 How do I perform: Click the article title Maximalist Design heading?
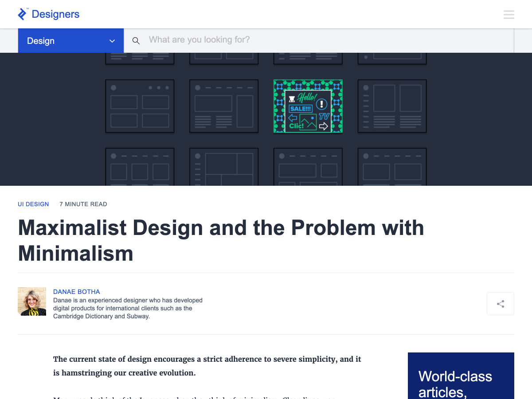click(221, 241)
